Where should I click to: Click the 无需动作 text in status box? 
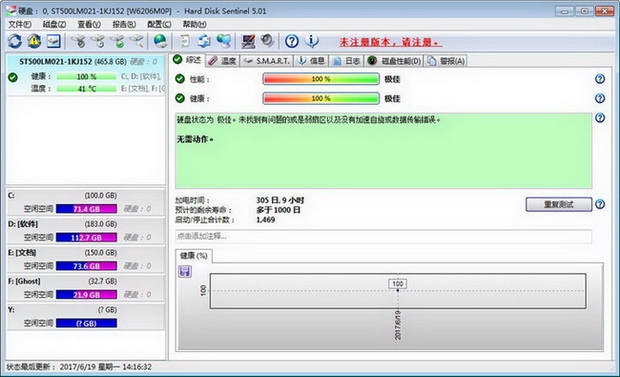click(195, 139)
